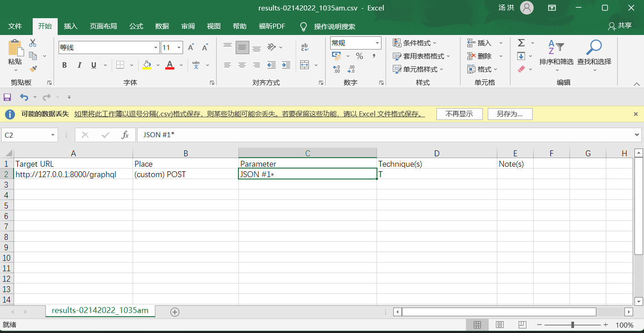Apply comma style
The image size is (644, 333).
[x=374, y=56]
